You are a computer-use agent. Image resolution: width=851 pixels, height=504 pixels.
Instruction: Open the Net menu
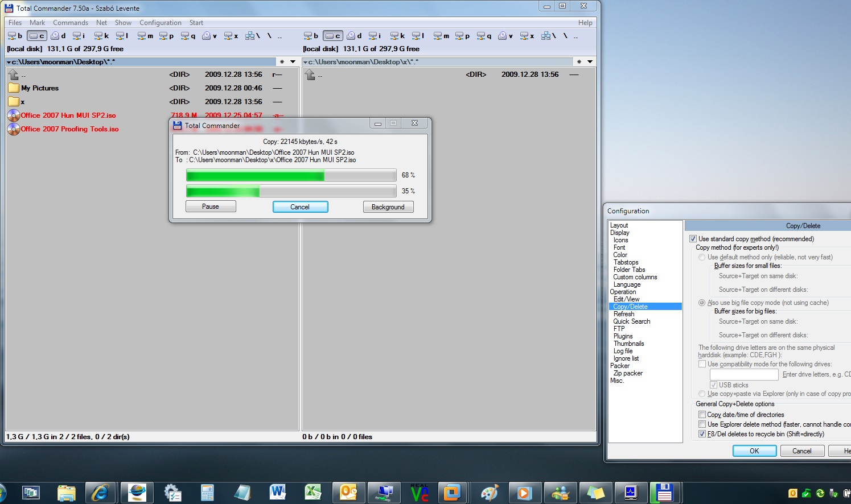pos(101,23)
